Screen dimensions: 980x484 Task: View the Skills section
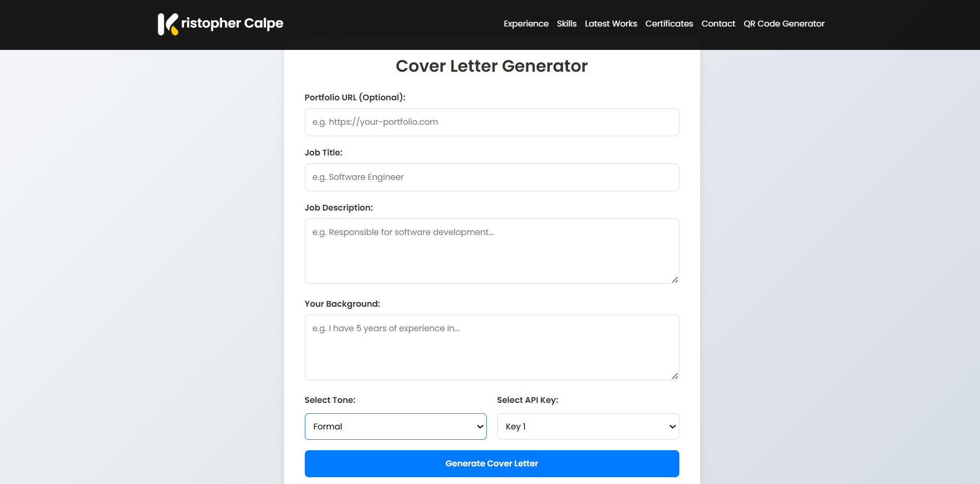[566, 24]
